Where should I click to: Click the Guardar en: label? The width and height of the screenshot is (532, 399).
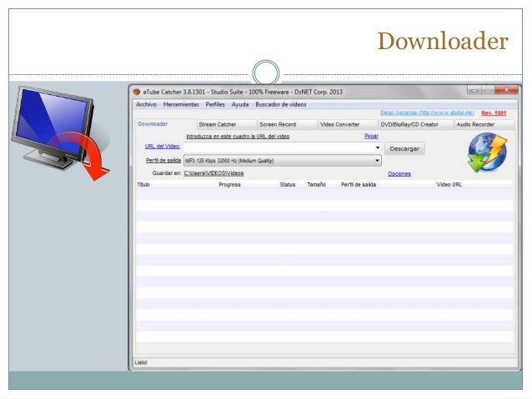(x=167, y=173)
